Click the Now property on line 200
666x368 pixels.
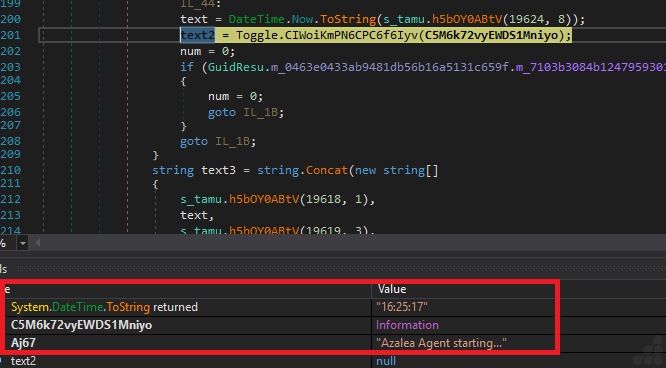tap(302, 19)
